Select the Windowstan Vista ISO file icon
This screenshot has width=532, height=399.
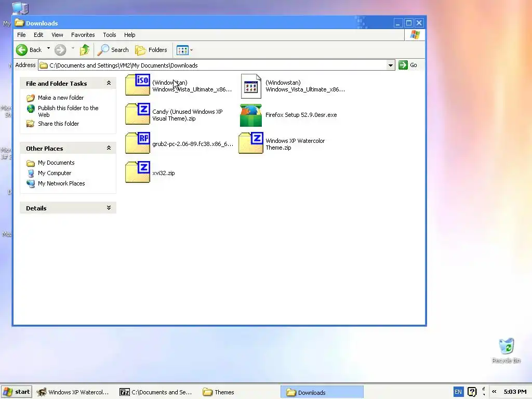click(137, 85)
